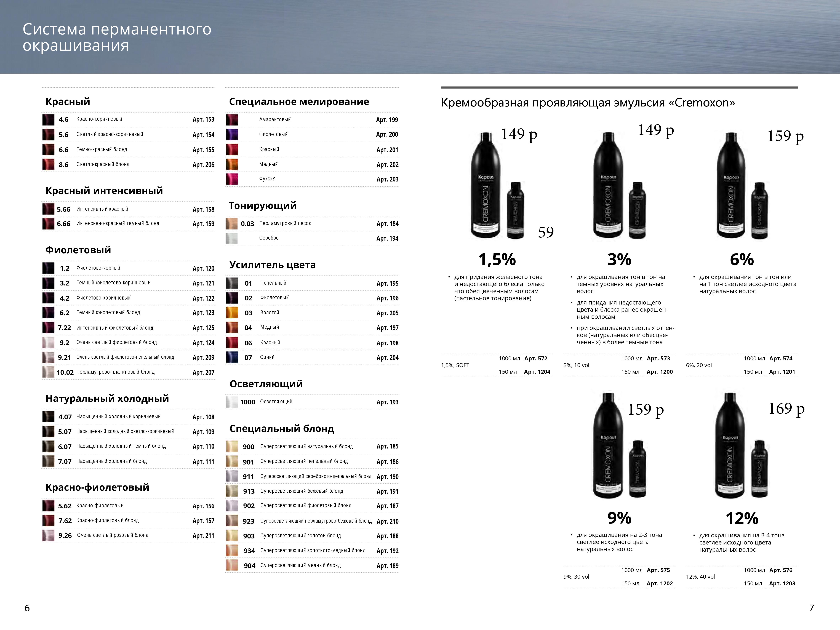Click the 9% Cremoxon bottle image
Image resolution: width=840 pixels, height=630 pixels.
coord(608,446)
